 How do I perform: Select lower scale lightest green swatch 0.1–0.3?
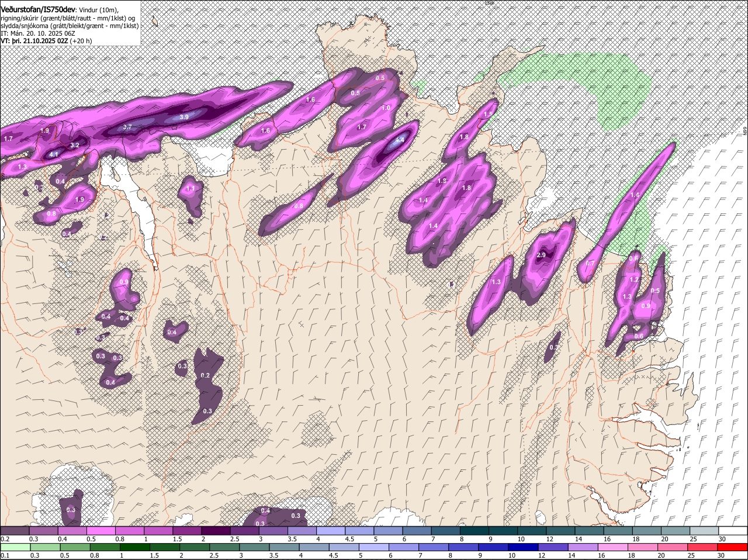pyautogui.click(x=15, y=547)
